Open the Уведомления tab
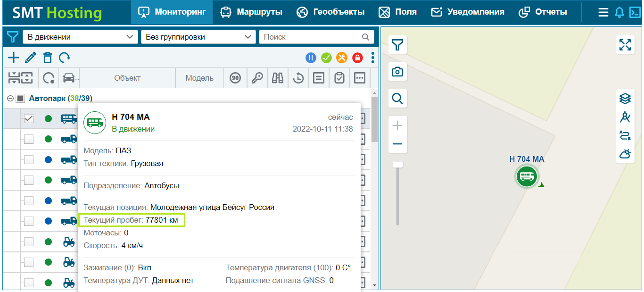This screenshot has height=292, width=644. (468, 12)
